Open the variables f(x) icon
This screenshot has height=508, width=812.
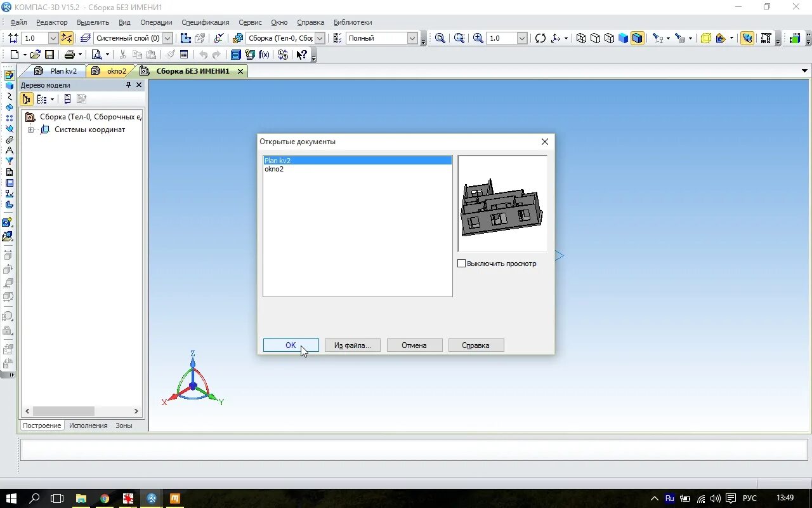click(x=265, y=55)
